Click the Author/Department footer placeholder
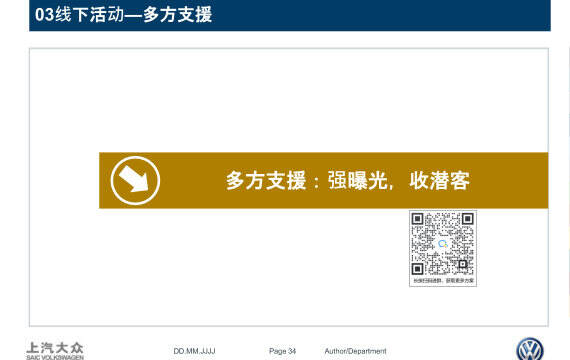Viewport: 570px width, 360px height. [356, 351]
